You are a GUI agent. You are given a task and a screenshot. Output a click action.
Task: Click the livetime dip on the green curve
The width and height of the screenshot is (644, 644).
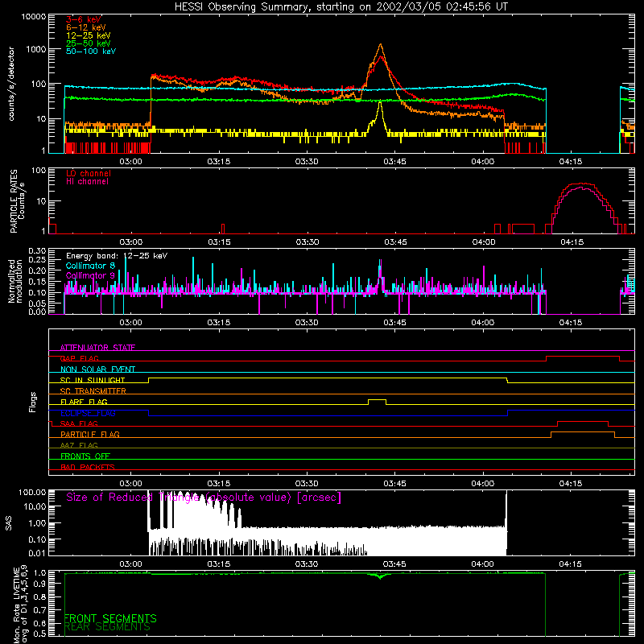pos(380,577)
